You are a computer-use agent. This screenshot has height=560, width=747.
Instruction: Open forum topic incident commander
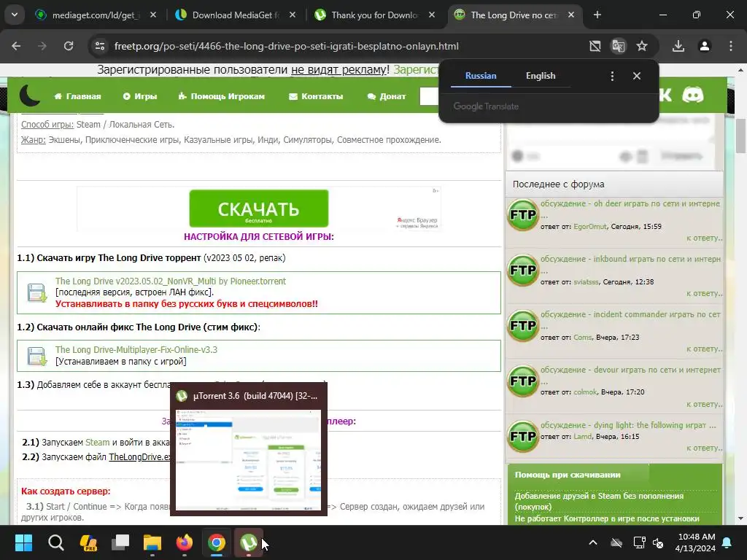[630, 314]
